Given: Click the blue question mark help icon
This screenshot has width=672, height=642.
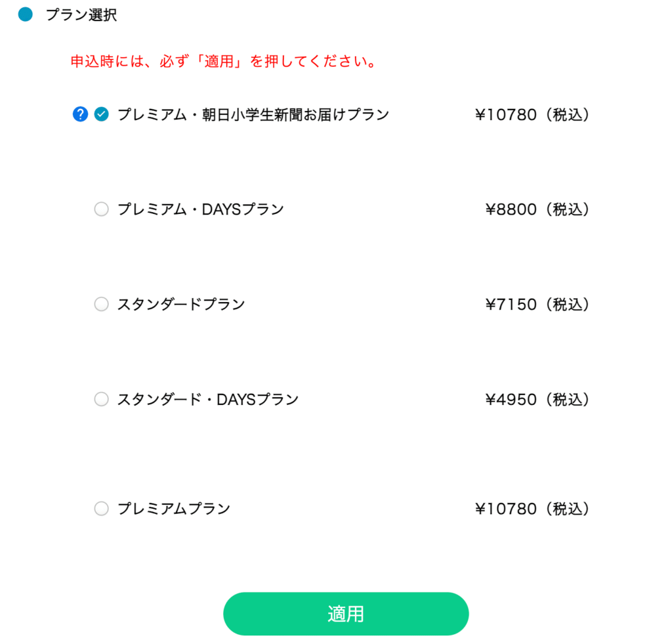Looking at the screenshot, I should [x=80, y=115].
